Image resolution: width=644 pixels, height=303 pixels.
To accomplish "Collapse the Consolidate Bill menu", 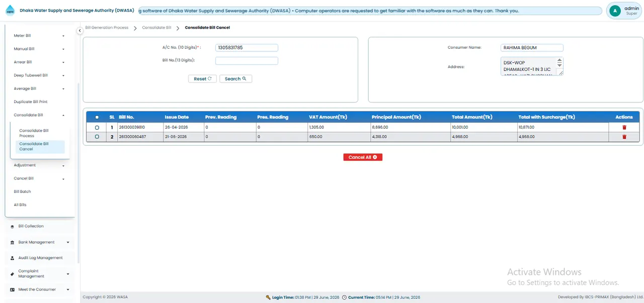I will pyautogui.click(x=63, y=116).
